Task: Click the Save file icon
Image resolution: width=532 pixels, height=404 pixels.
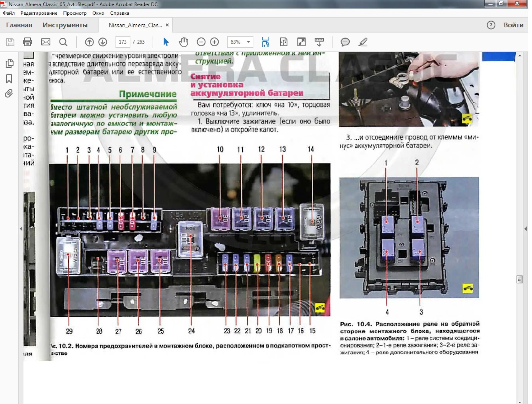Action: point(10,42)
